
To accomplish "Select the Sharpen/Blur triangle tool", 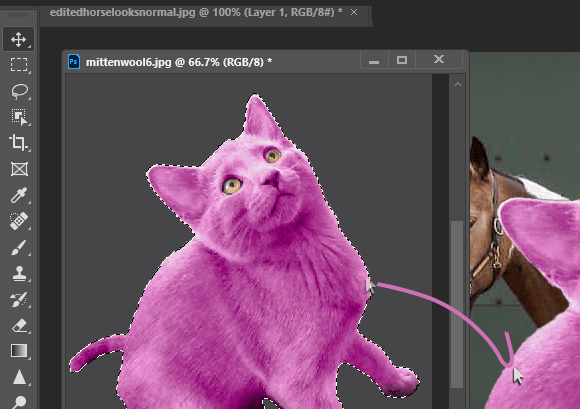I will [18, 377].
